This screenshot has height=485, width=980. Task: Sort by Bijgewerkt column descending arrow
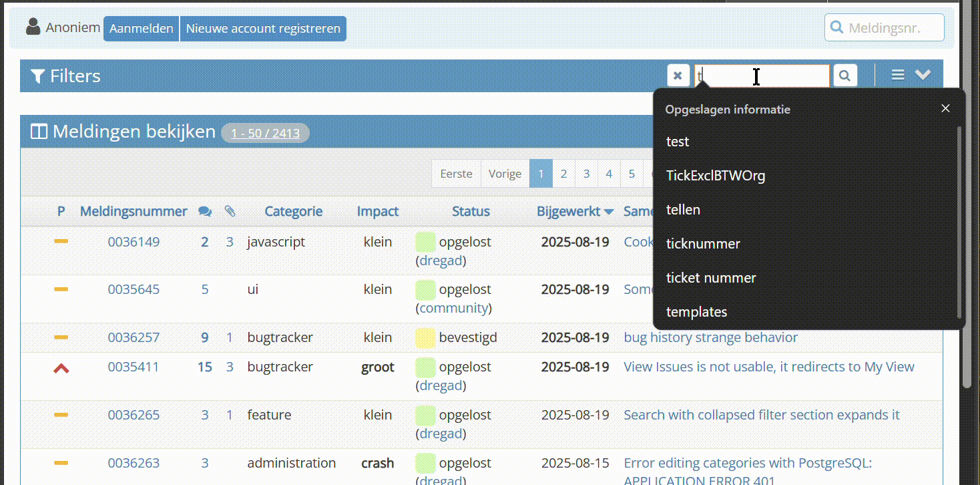coord(609,212)
